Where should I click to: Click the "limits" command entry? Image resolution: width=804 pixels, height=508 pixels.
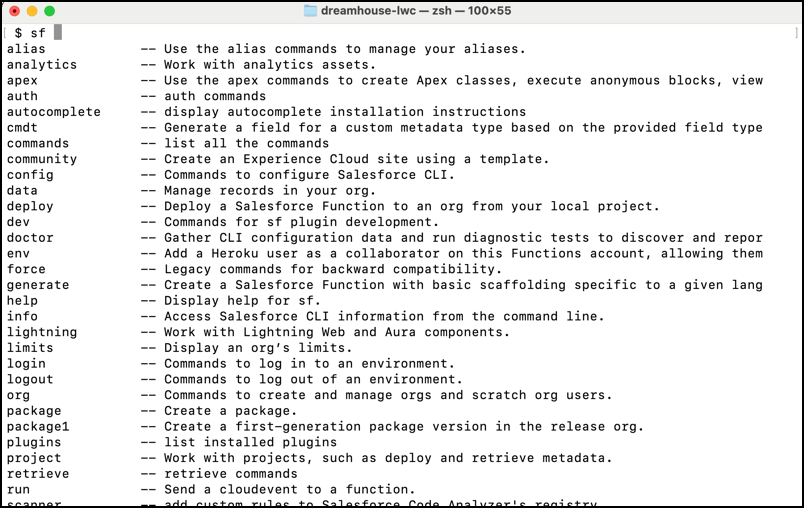tap(30, 348)
